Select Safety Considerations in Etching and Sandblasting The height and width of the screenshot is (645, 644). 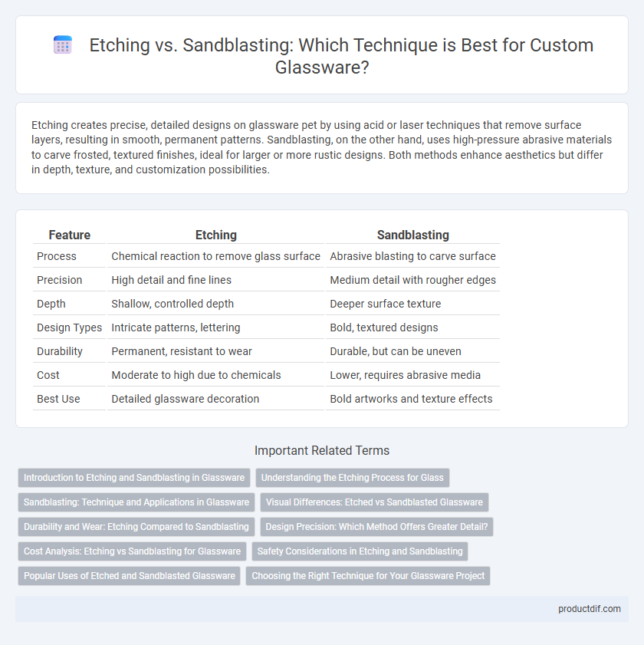tap(360, 551)
